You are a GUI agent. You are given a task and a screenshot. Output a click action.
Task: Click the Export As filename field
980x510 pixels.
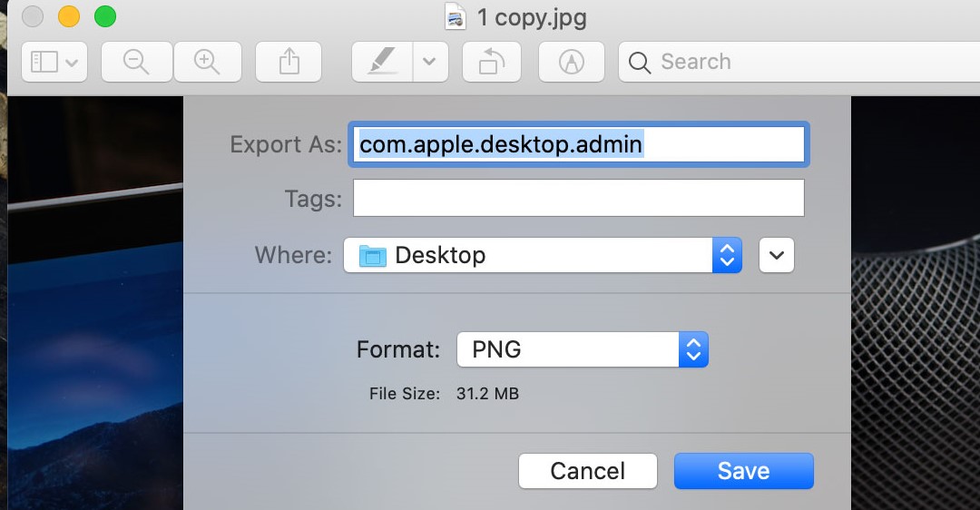(578, 144)
